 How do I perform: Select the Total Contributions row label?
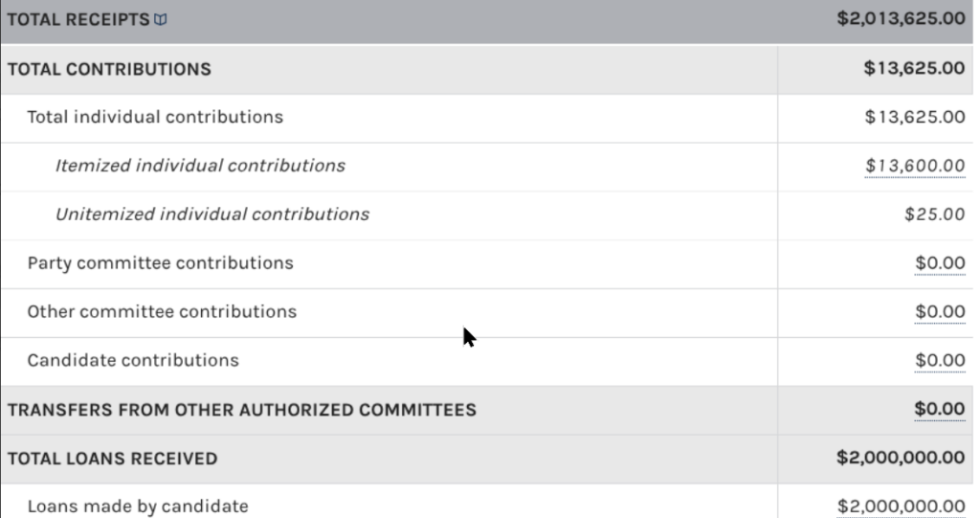click(x=109, y=69)
